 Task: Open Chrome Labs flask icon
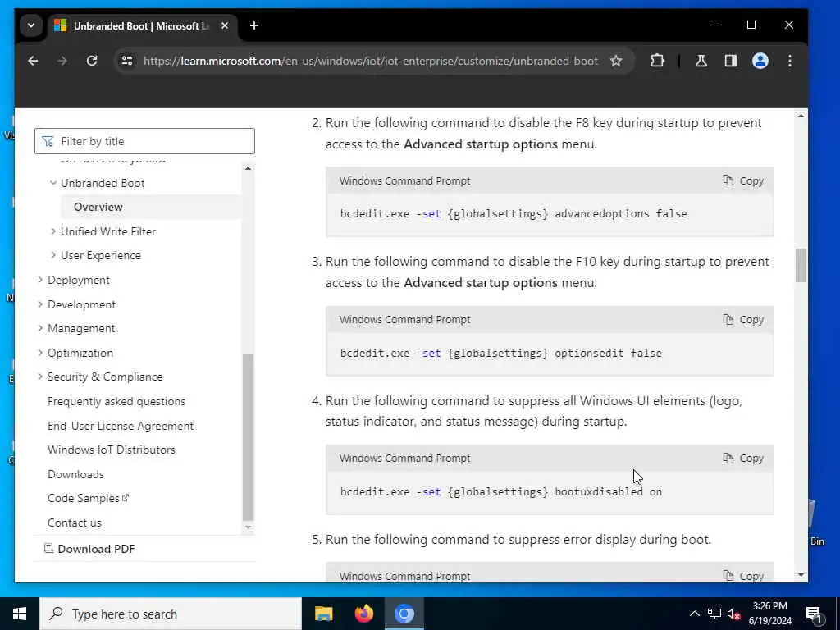click(x=701, y=61)
